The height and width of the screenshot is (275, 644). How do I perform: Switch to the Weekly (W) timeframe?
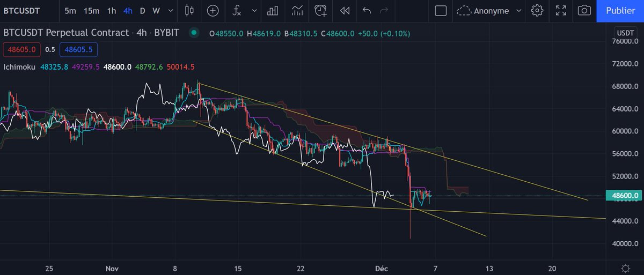(156, 11)
